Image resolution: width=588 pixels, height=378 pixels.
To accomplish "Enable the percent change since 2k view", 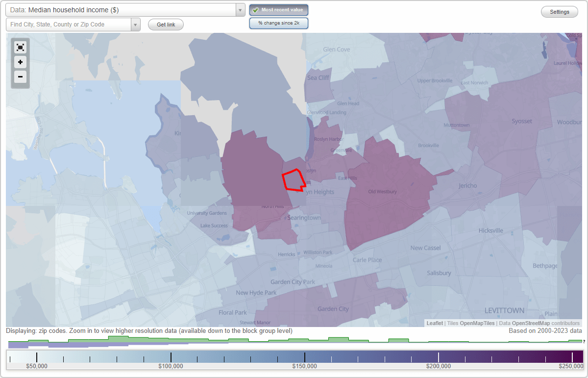I will [x=279, y=23].
